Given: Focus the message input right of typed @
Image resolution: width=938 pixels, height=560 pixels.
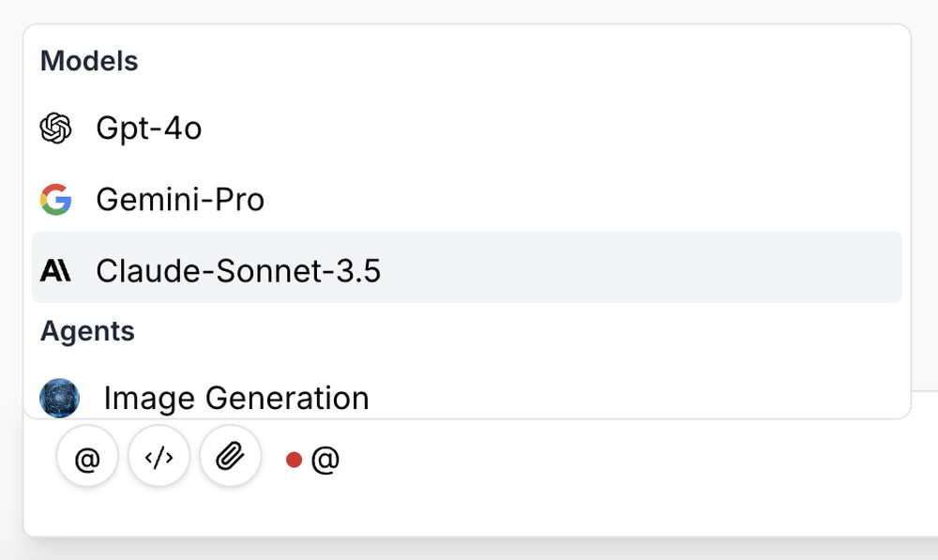Looking at the screenshot, I should (563, 460).
